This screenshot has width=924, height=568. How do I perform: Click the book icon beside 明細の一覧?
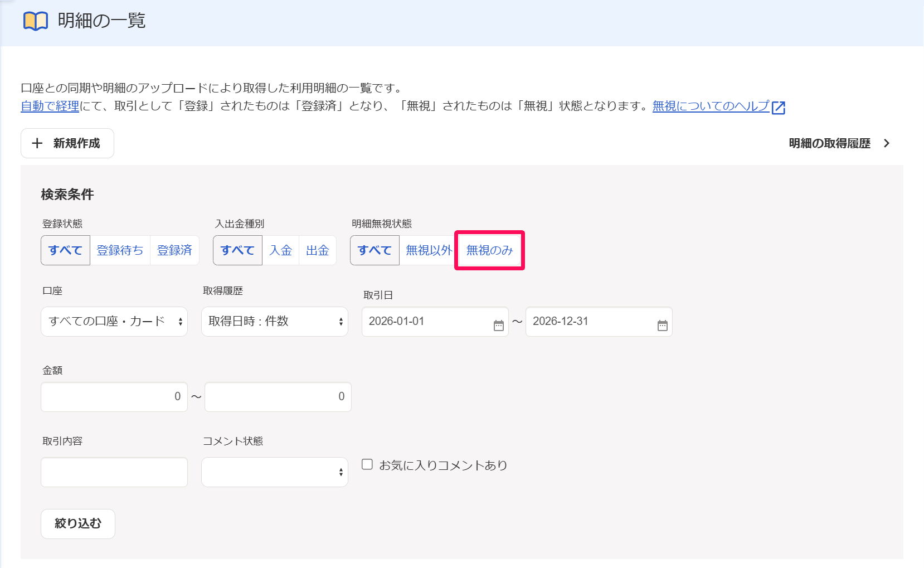(35, 21)
